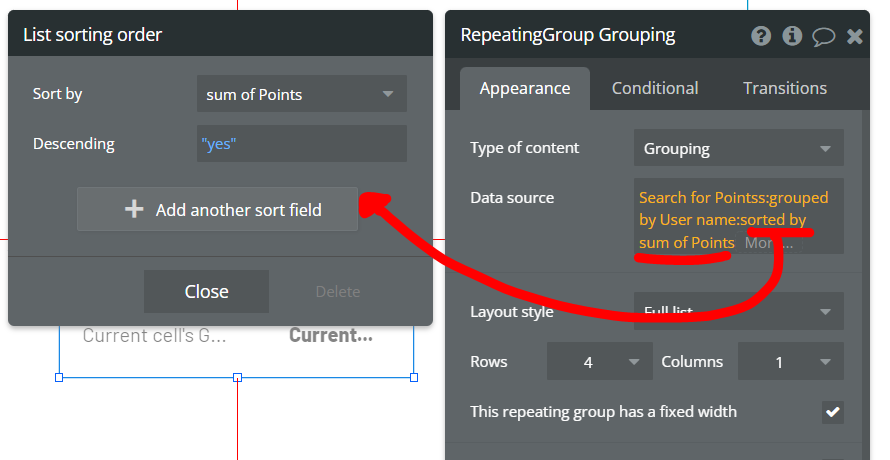Edit the Descending "yes" field
890x460 pixels.
(301, 144)
